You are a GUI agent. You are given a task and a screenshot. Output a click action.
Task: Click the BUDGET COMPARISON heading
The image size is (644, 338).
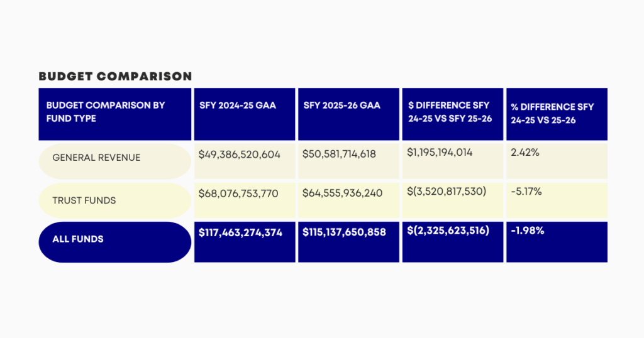[116, 76]
